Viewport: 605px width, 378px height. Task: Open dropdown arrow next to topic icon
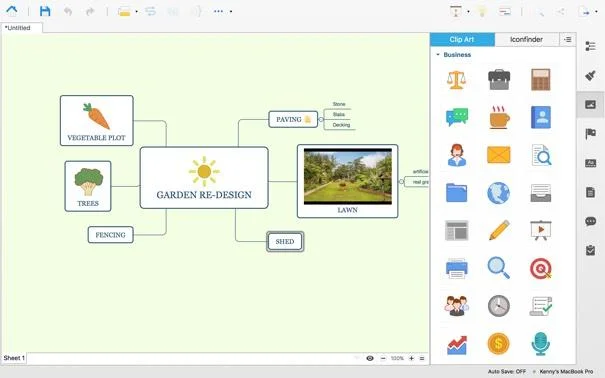[137, 12]
